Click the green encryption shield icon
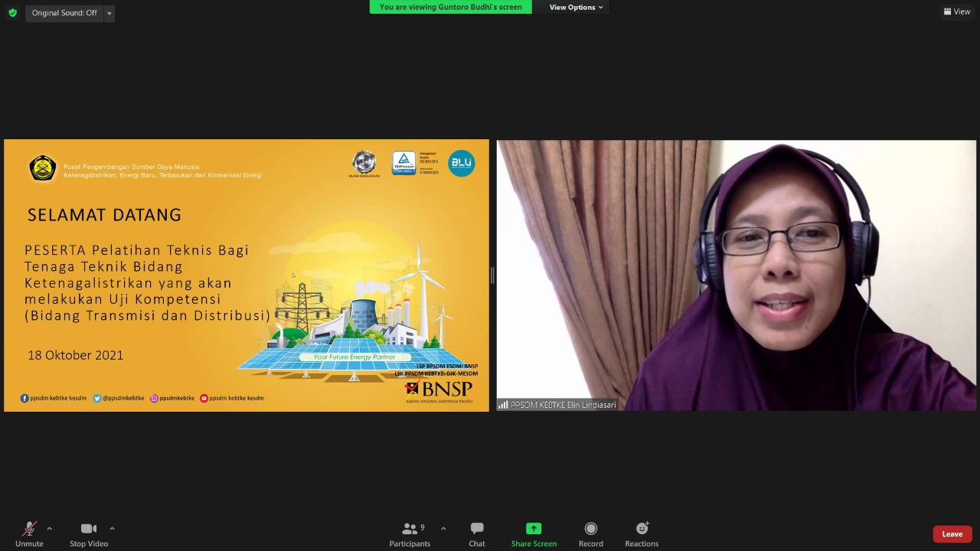 pos(12,13)
